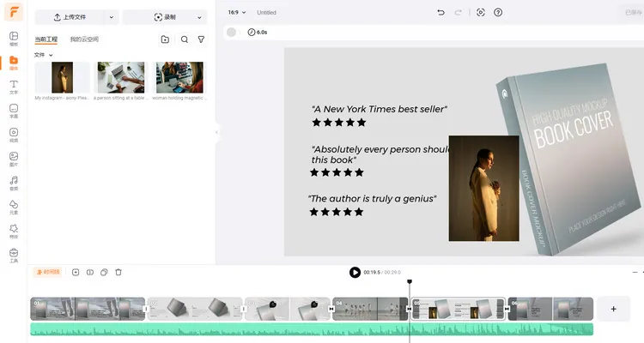Select scene 04 in the timeline

pos(370,309)
